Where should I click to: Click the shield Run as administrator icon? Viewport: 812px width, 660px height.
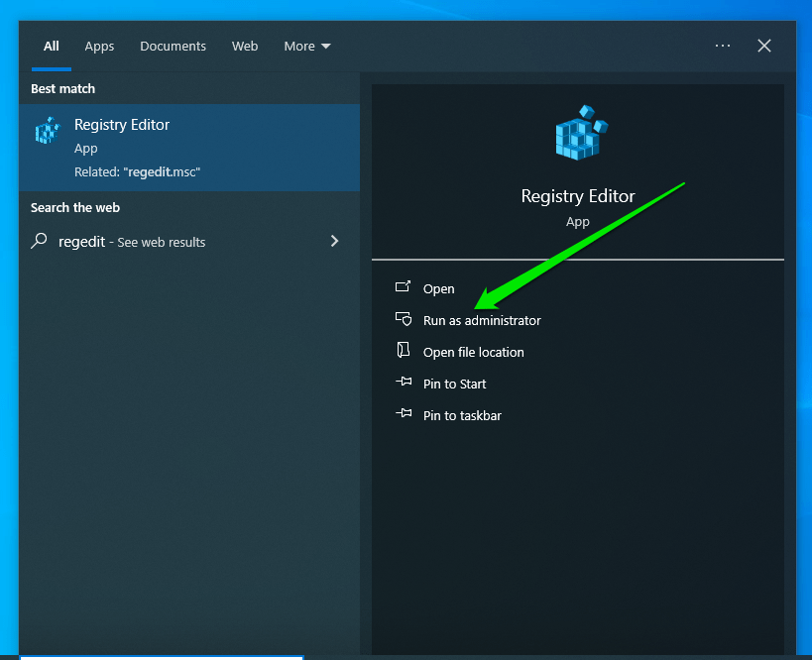tap(404, 318)
